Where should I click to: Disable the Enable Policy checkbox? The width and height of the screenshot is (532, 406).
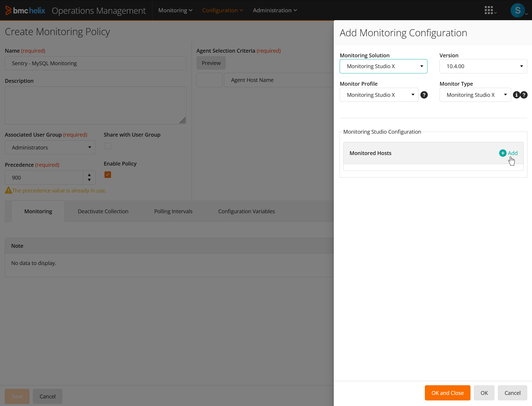coord(107,174)
